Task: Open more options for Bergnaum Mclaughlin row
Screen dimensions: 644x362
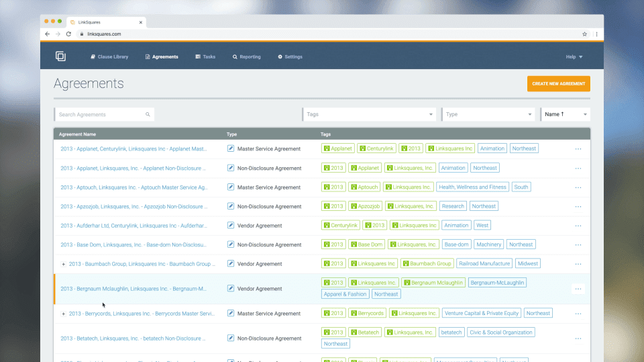Action: (x=578, y=289)
